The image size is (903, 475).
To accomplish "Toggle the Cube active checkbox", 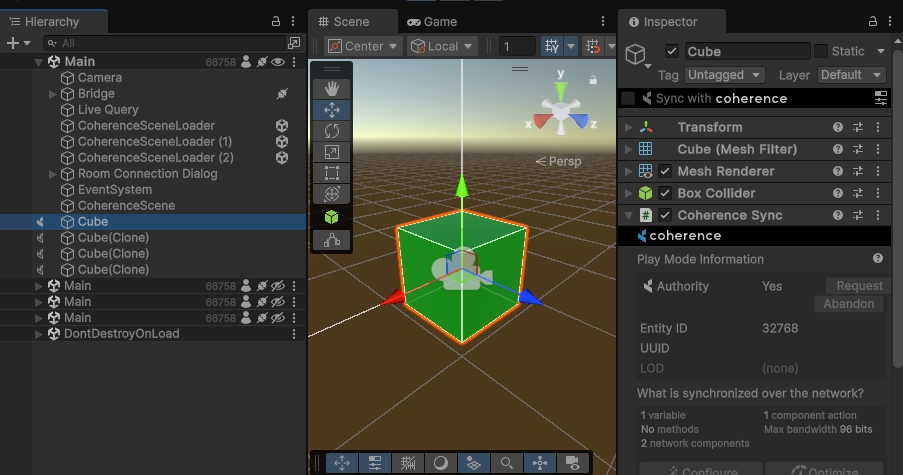I will [x=671, y=51].
